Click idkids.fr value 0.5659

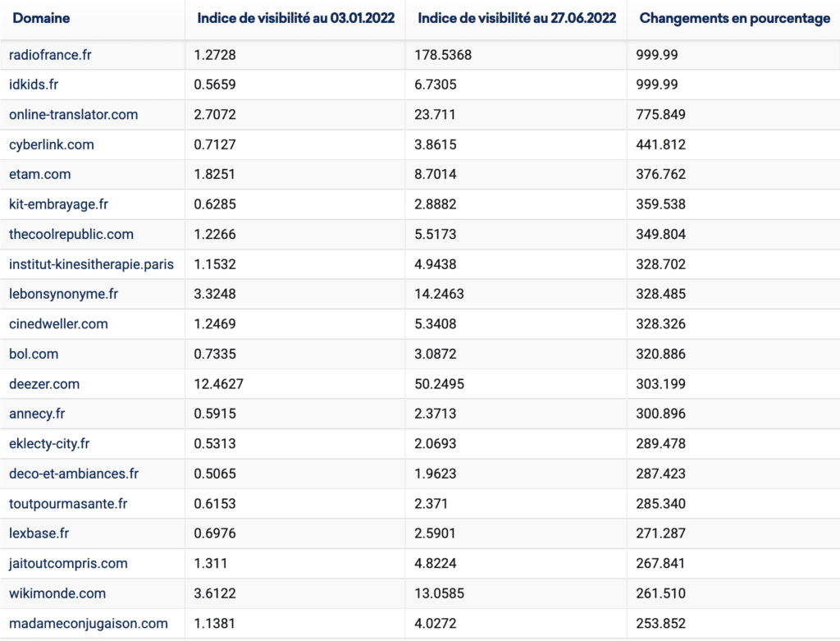tap(215, 85)
